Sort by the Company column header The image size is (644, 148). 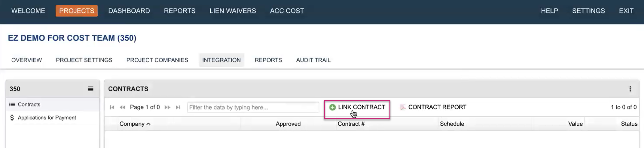[132, 124]
